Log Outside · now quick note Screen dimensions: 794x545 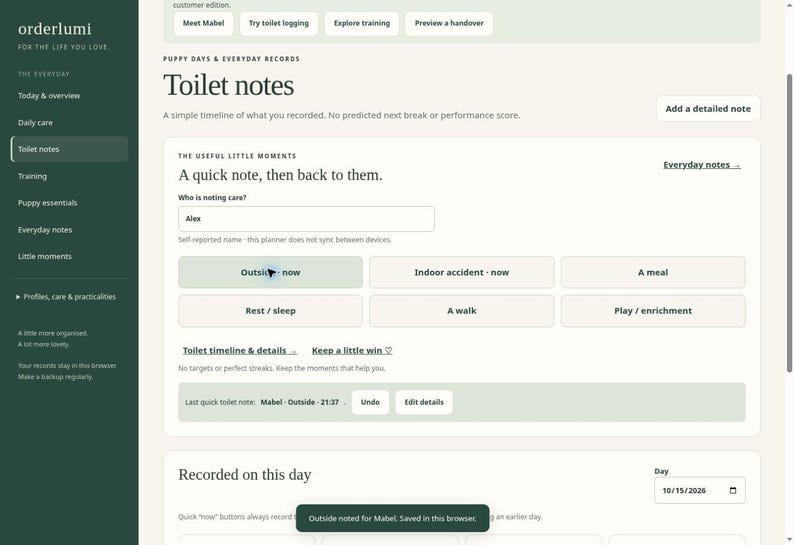(270, 272)
